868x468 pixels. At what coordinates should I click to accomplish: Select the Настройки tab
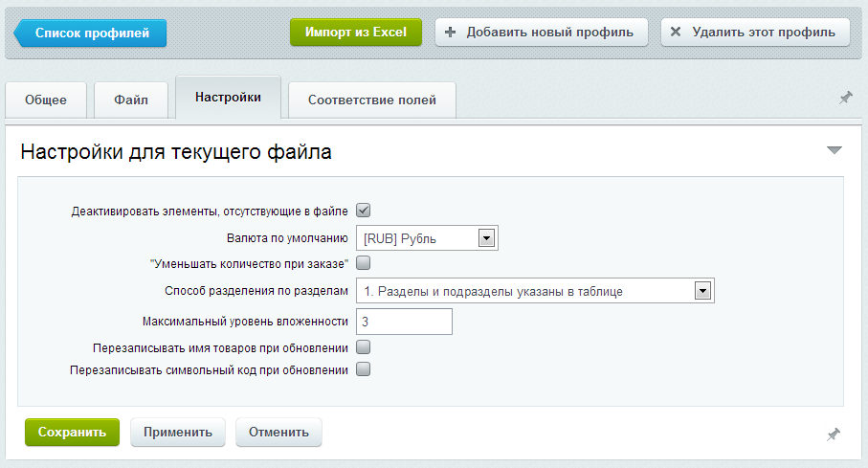[x=228, y=98]
